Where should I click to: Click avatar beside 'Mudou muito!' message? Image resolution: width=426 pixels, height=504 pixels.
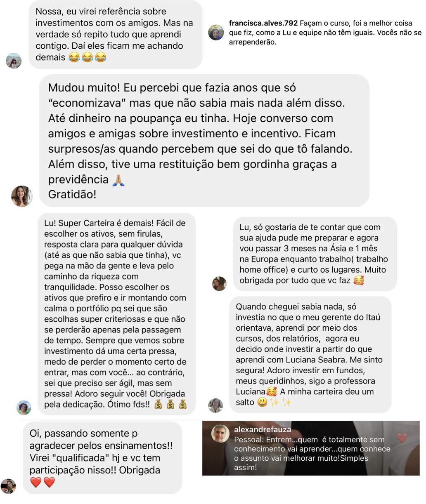[22, 196]
